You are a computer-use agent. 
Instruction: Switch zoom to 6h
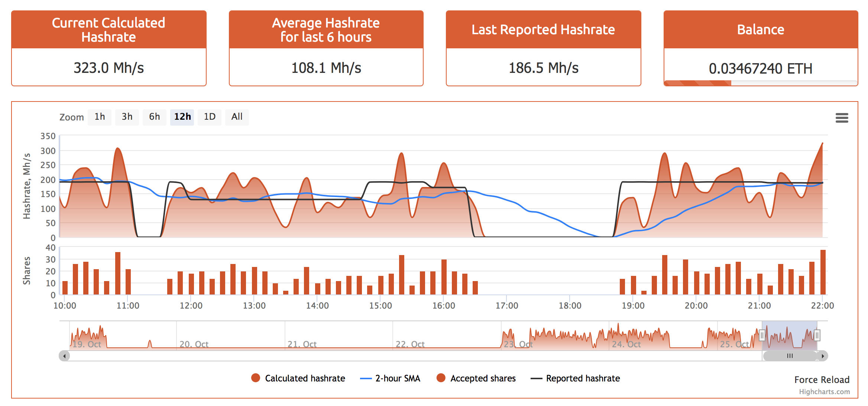(155, 117)
